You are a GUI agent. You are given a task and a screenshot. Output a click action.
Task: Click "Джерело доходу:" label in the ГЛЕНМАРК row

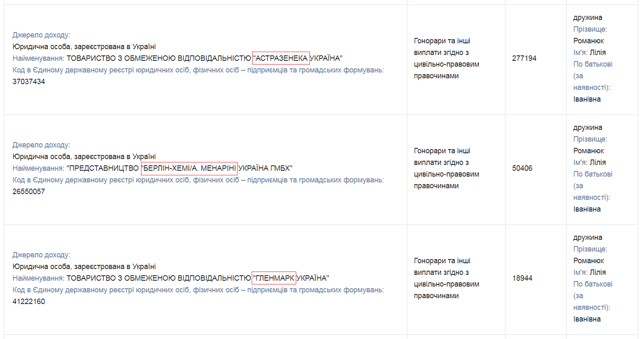(x=41, y=255)
